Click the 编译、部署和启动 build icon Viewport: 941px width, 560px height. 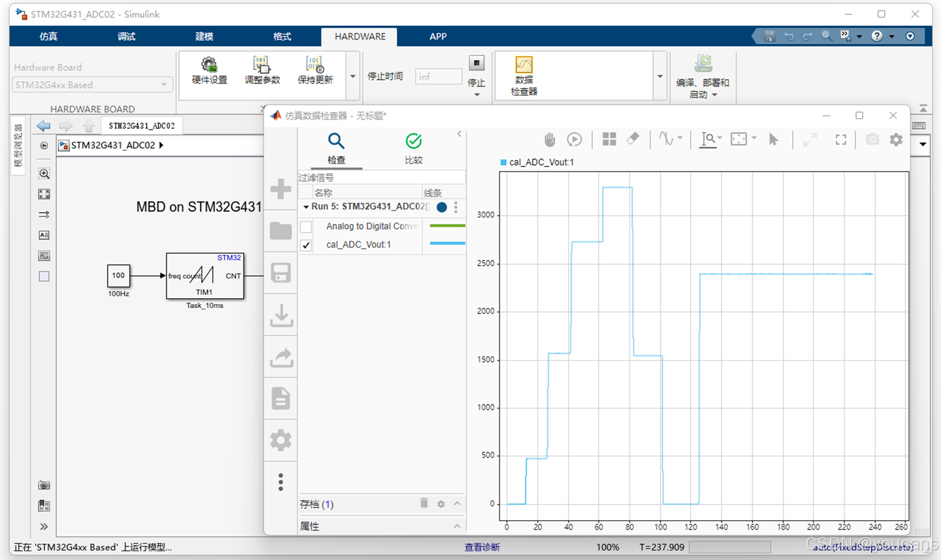703,76
